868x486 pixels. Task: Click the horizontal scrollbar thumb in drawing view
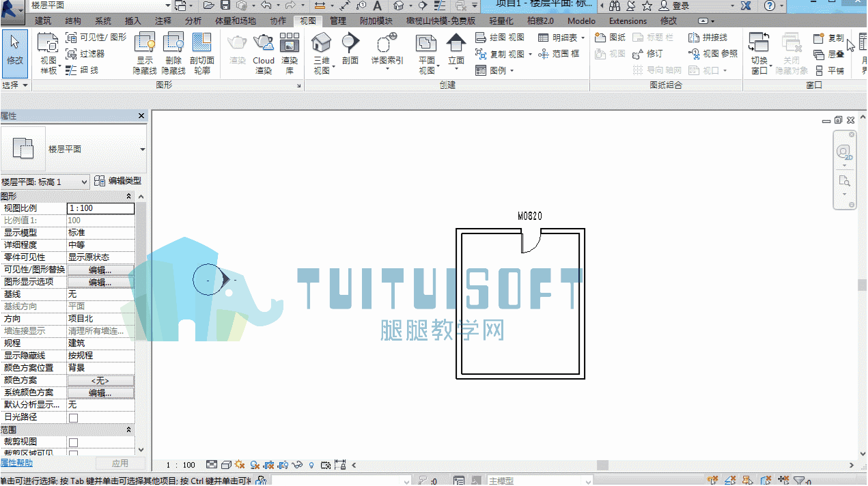pyautogui.click(x=602, y=465)
